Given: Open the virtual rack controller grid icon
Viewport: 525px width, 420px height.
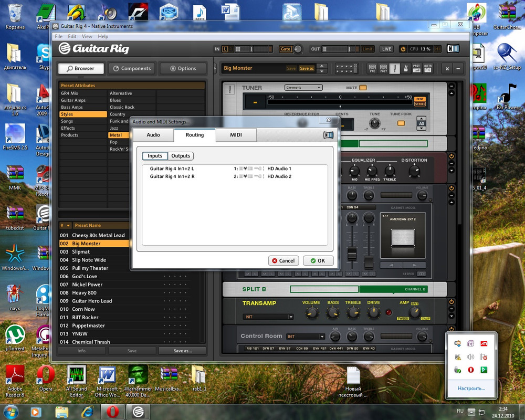Looking at the screenshot, I should [x=346, y=68].
